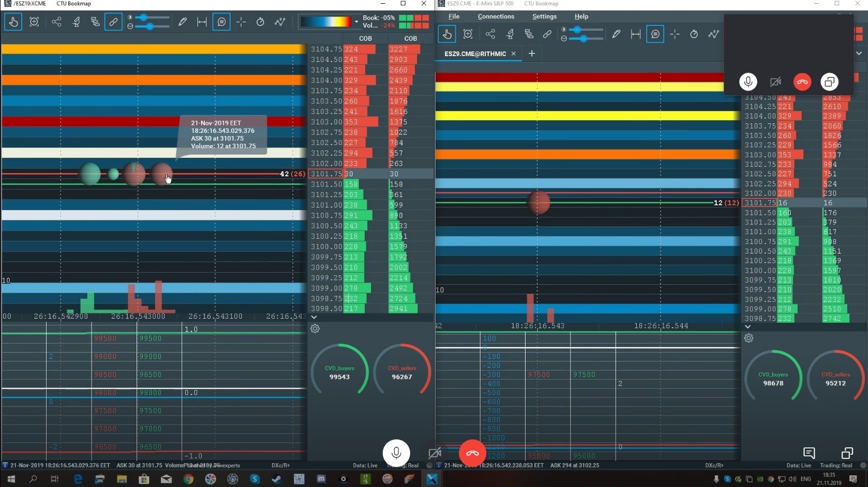
Task: Click the crosshair icon in left toolbar
Action: [x=241, y=22]
